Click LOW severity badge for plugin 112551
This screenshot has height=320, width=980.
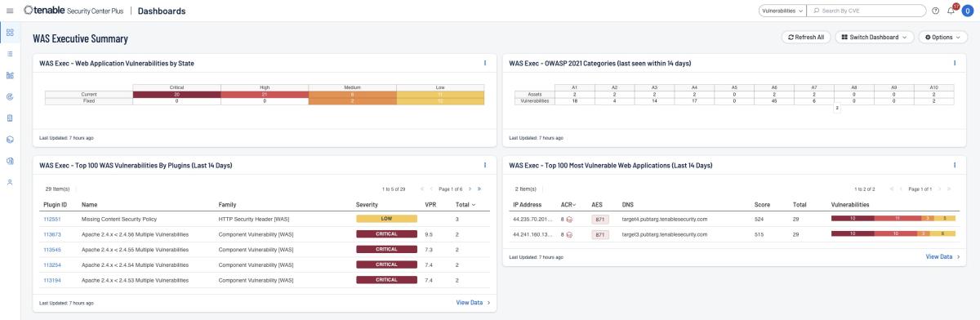386,220
